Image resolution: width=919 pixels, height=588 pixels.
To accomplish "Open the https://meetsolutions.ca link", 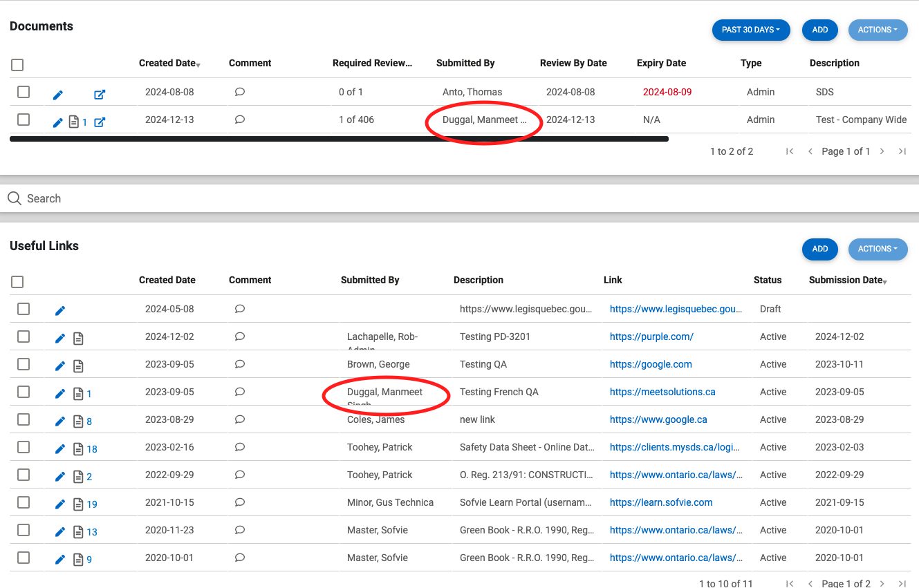I will click(x=662, y=392).
